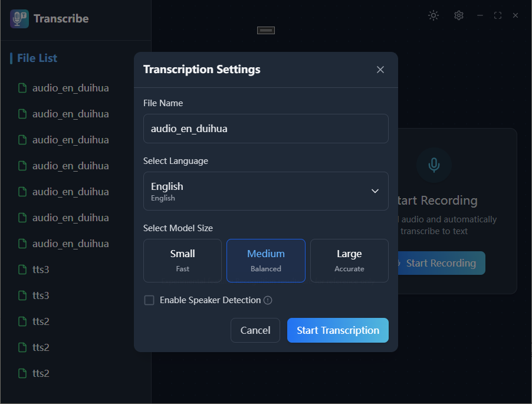Screen dimensions: 532x404
Task: Choose the Large Accurate model size
Action: (x=349, y=261)
